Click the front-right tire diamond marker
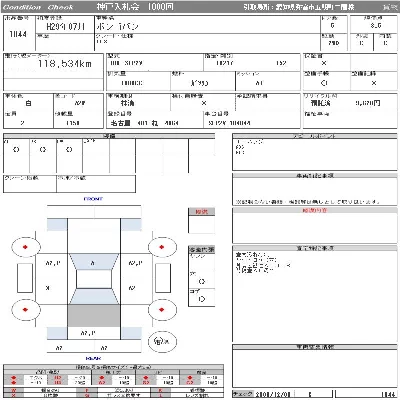The image size is (400, 400). [x=162, y=247]
